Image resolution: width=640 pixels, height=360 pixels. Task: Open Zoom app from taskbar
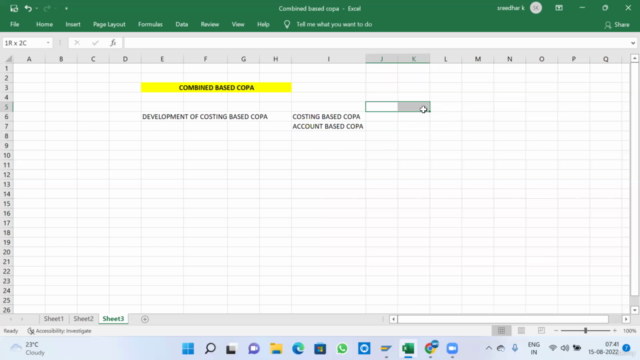[x=452, y=349]
